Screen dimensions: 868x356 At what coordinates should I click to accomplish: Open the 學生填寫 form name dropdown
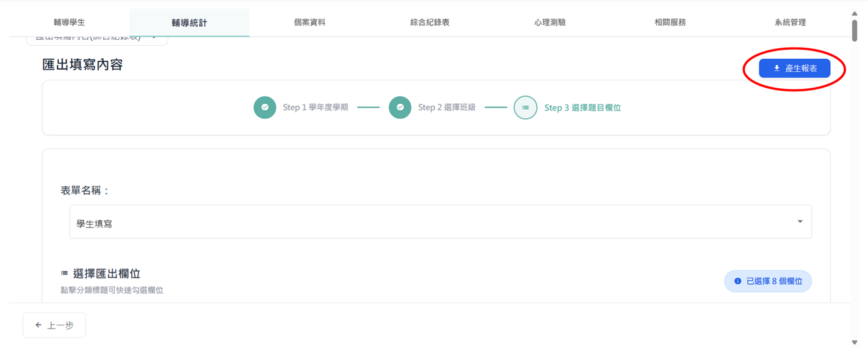coord(440,222)
